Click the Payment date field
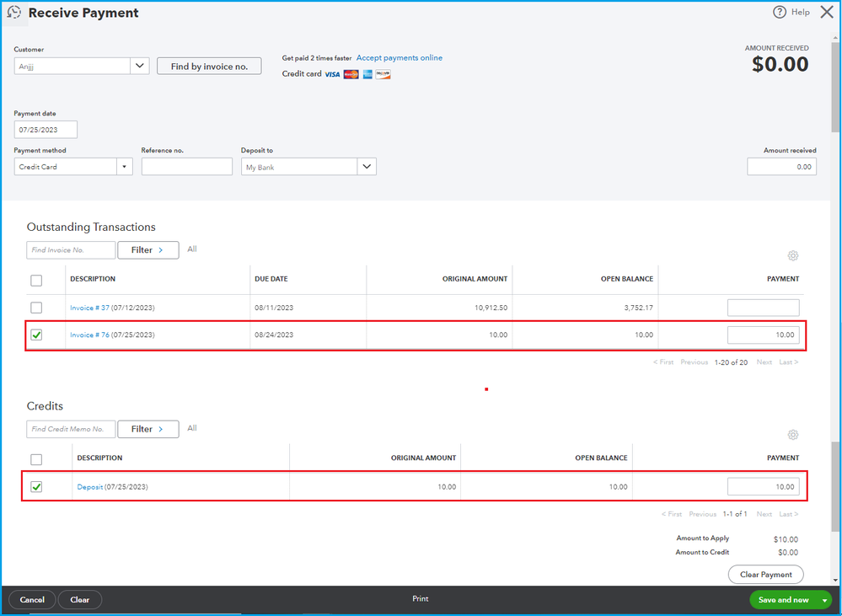 pos(46,130)
